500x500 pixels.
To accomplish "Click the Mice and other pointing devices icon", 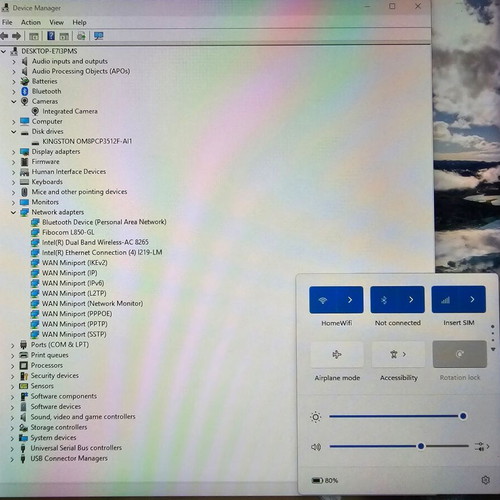I will (24, 192).
